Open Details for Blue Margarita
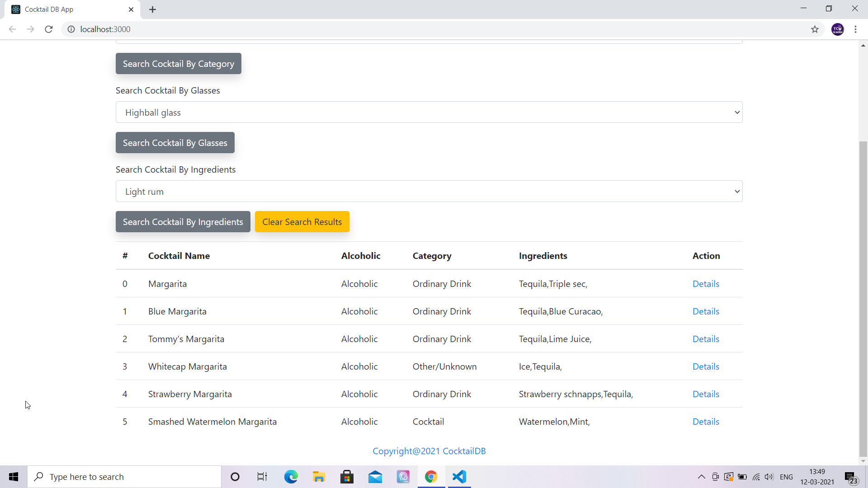 coord(706,311)
